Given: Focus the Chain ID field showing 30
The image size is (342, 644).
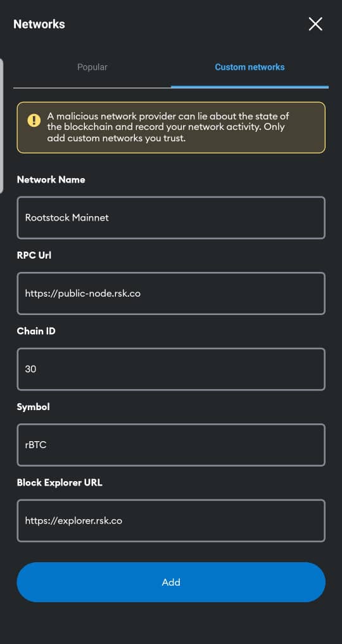Looking at the screenshot, I should click(x=171, y=369).
